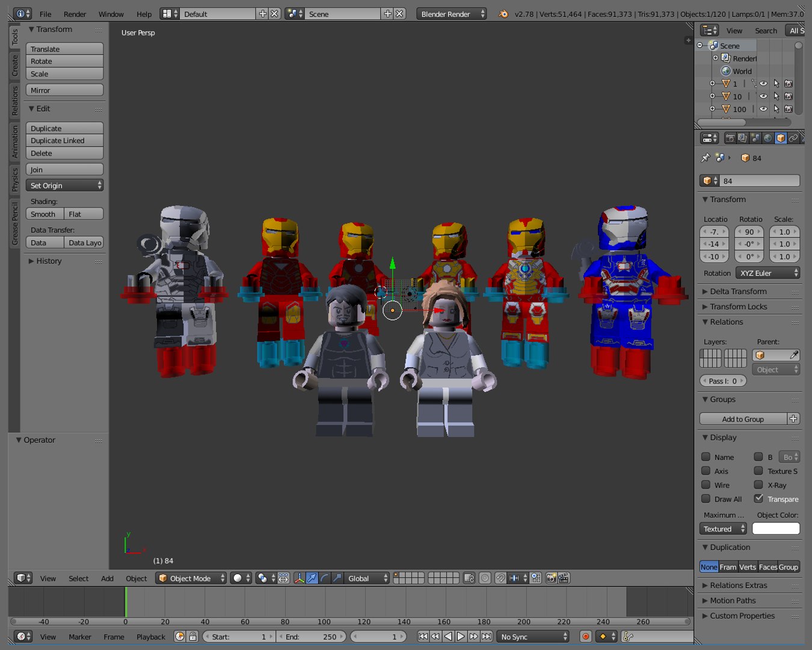Expand object 100 in the outliner tree
Screen dimensions: 812x650
712,109
